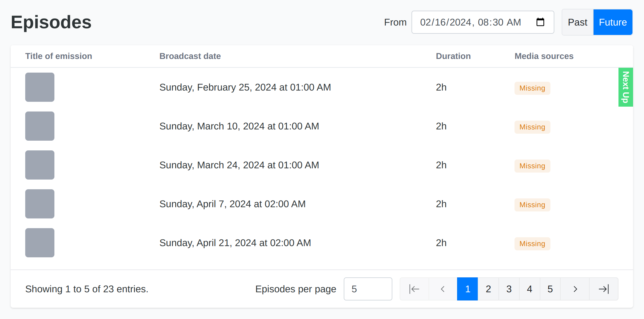Click the 'Broadcast date' column header
The image size is (644, 319).
click(190, 56)
